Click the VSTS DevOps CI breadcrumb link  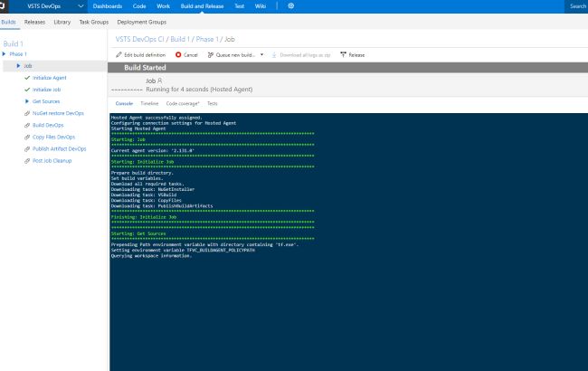139,40
